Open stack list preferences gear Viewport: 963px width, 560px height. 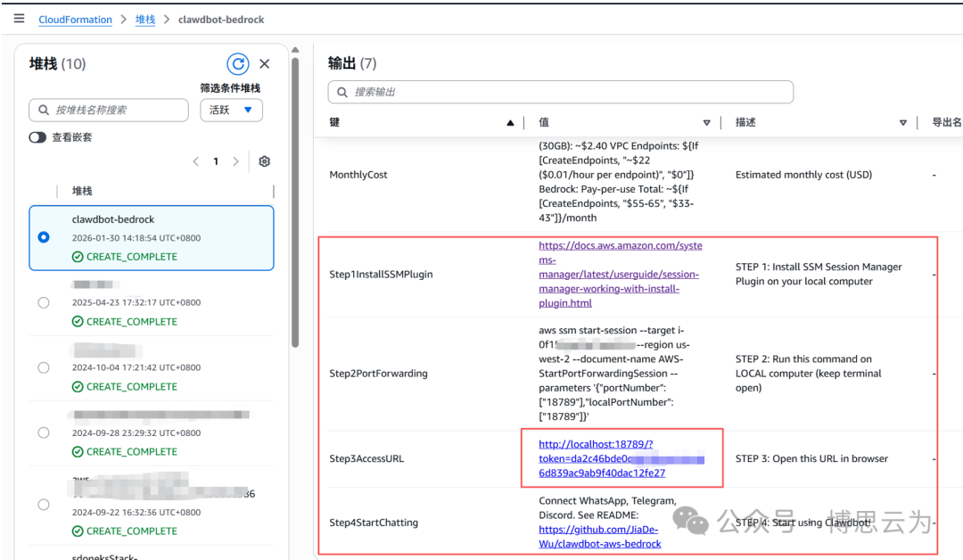coord(265,161)
